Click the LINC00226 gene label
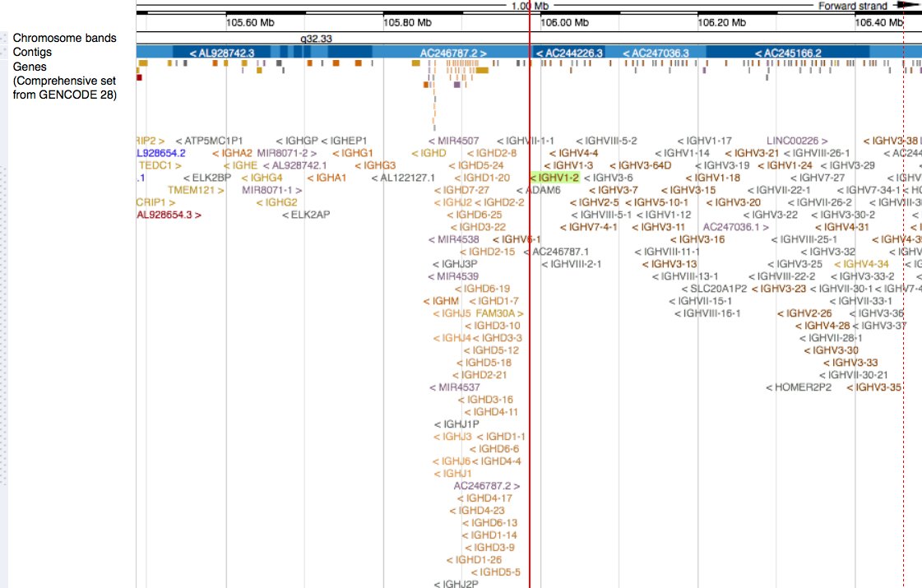Image resolution: width=922 pixels, height=588 pixels. point(797,141)
